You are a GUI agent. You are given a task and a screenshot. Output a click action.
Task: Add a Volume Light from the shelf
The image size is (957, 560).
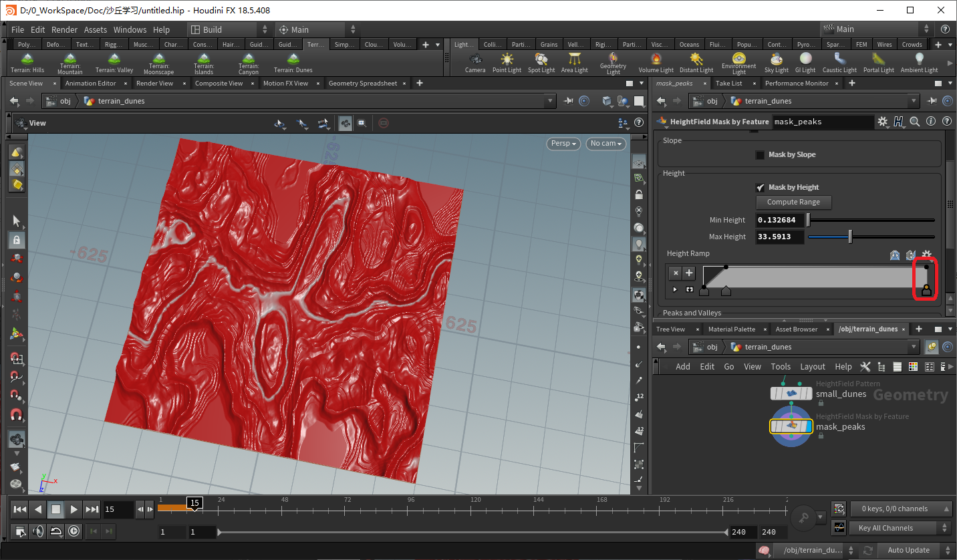click(x=656, y=63)
